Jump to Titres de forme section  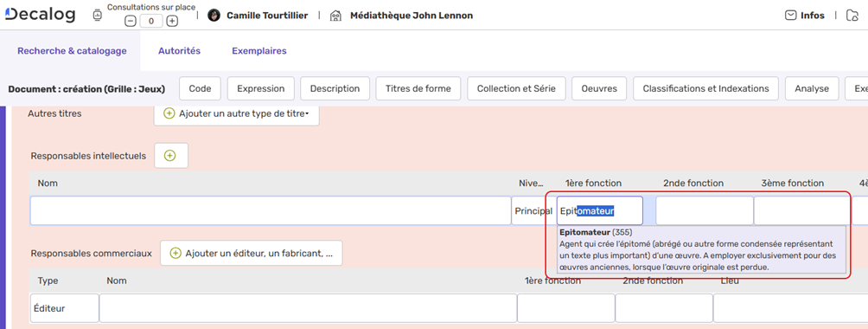point(418,89)
